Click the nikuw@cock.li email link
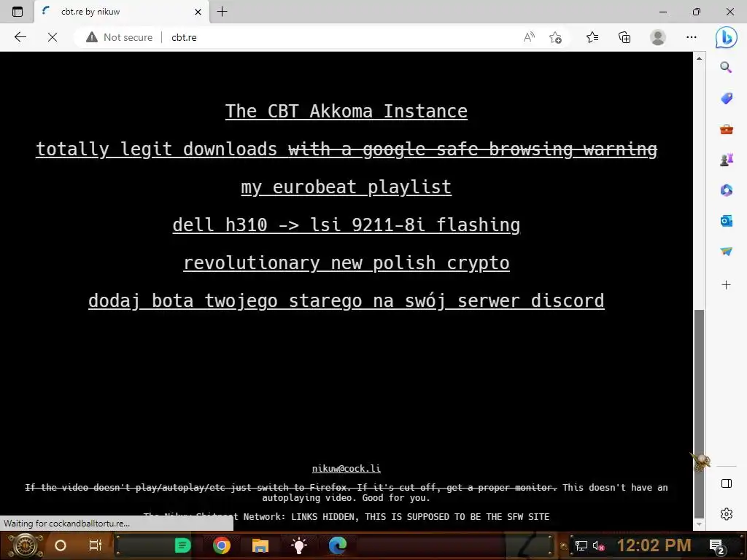This screenshot has height=560, width=747. point(347,469)
